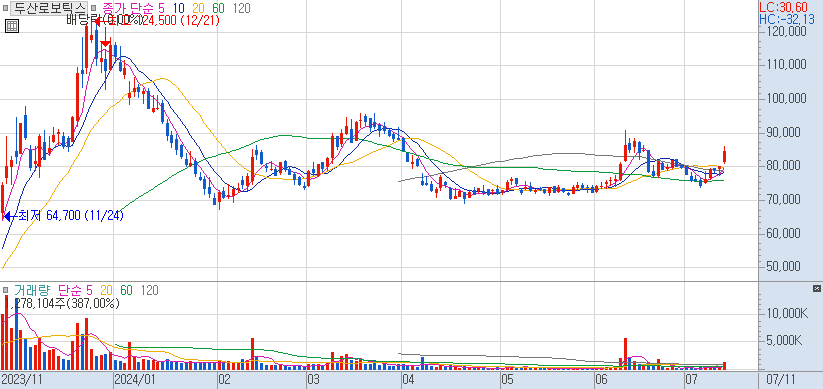Click the 110,000 price axis label
This screenshot has width=823, height=389.
786,65
